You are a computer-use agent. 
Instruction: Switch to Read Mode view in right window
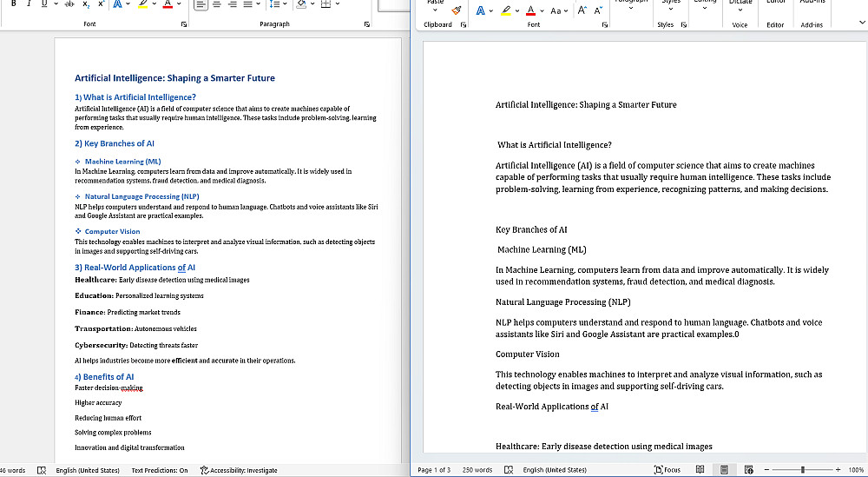click(x=700, y=470)
